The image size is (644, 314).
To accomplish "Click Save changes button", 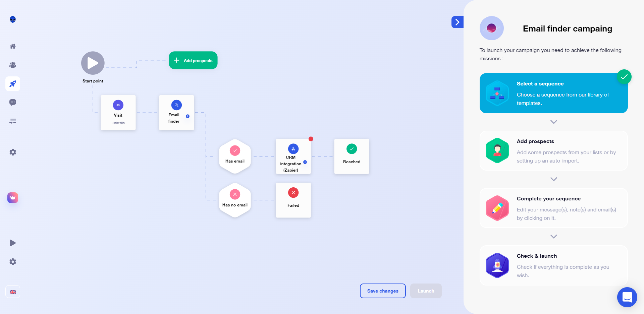I will pos(383,291).
